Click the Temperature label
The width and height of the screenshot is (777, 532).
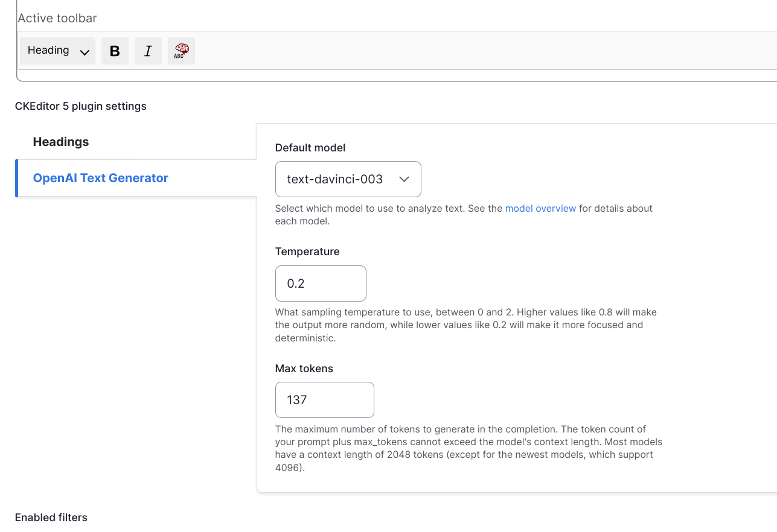(307, 252)
